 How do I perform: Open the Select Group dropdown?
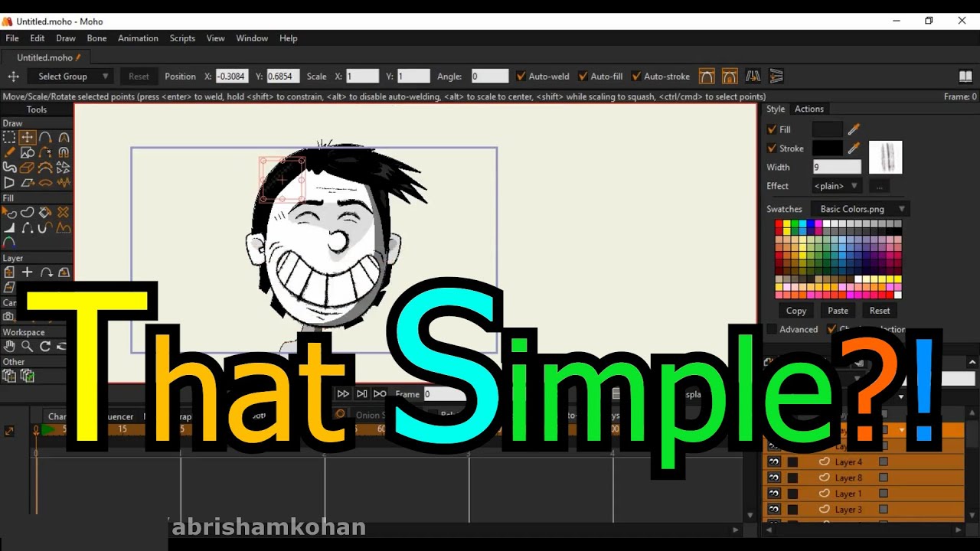tap(70, 76)
